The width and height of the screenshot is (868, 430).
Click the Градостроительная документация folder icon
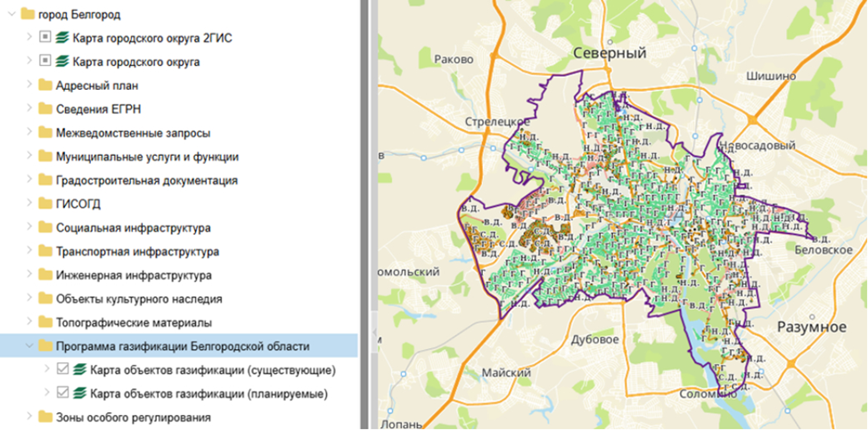45,181
